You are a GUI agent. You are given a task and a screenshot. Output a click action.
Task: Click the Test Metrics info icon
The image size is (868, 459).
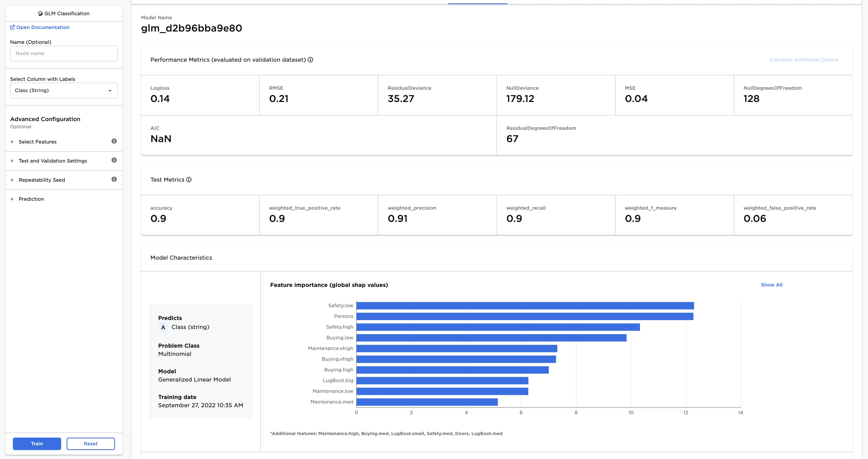[189, 179]
